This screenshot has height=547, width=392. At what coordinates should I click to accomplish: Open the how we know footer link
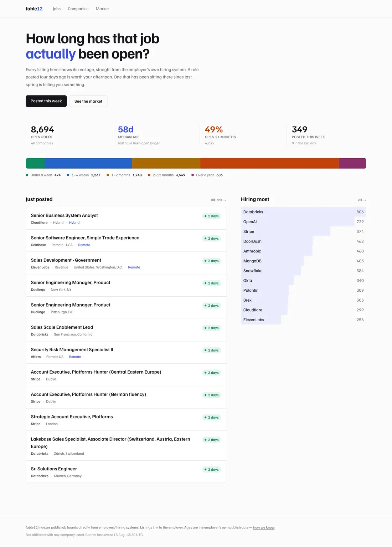pos(264,527)
